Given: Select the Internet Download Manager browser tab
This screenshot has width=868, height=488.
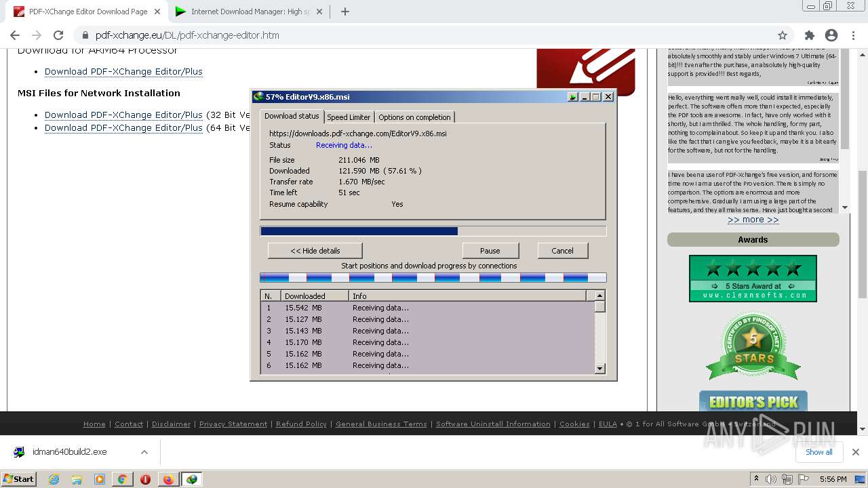Looking at the screenshot, I should coord(248,12).
